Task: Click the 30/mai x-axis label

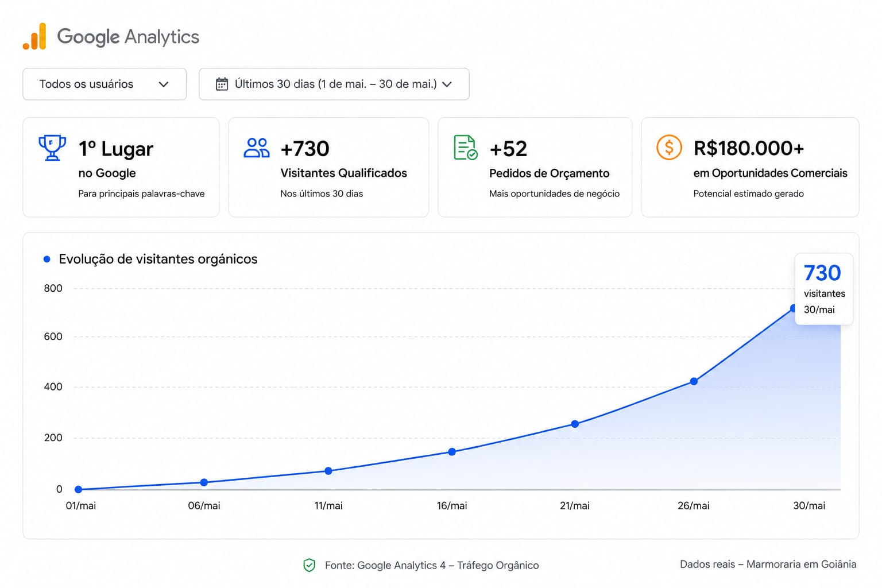Action: point(809,506)
